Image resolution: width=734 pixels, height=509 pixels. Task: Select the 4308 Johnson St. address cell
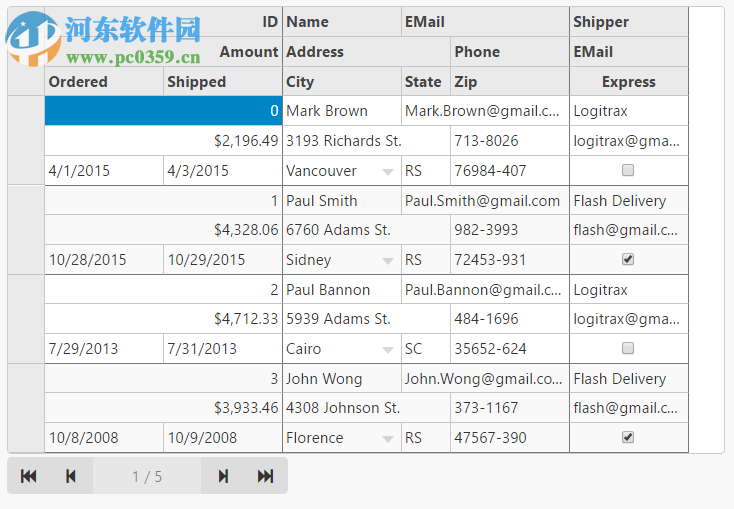coord(367,407)
